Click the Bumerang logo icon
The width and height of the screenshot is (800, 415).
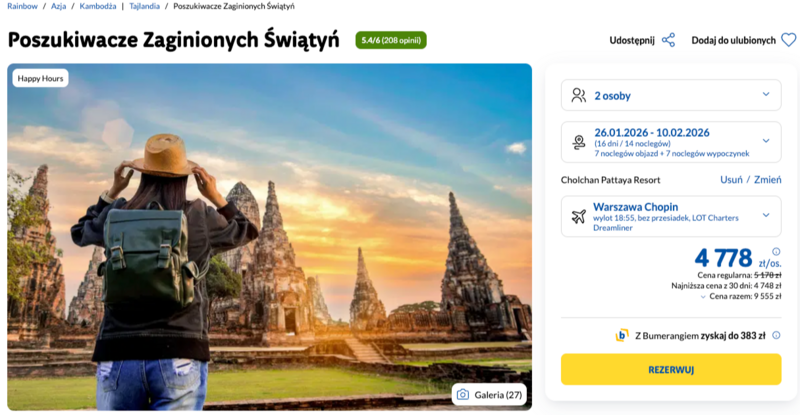pos(622,335)
